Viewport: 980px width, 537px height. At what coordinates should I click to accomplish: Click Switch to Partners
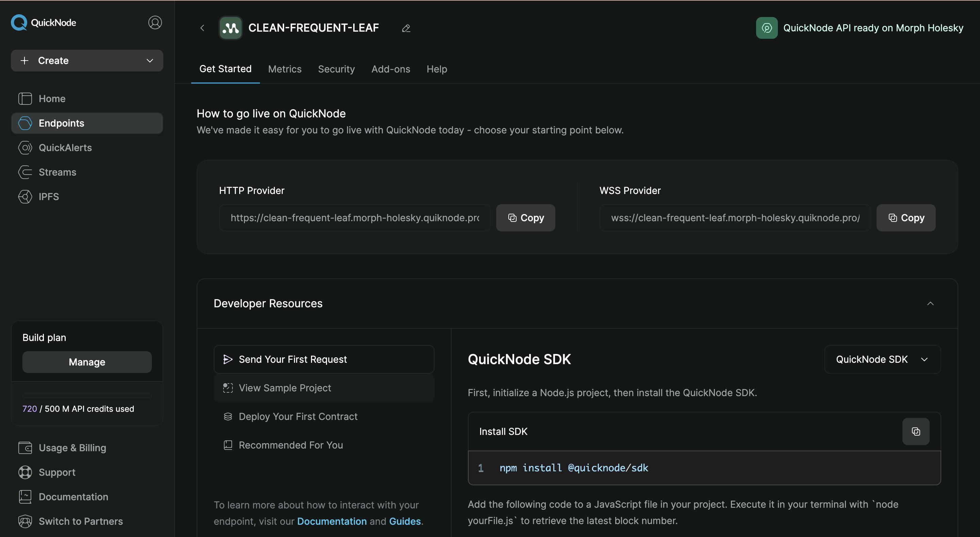pos(87,521)
